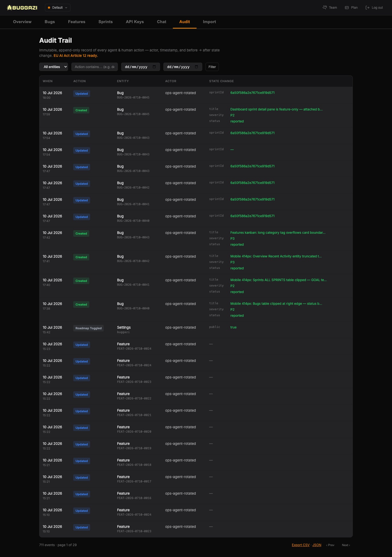392x557 pixels.
Task: Click the ACTOR column header
Action: pyautogui.click(x=171, y=81)
